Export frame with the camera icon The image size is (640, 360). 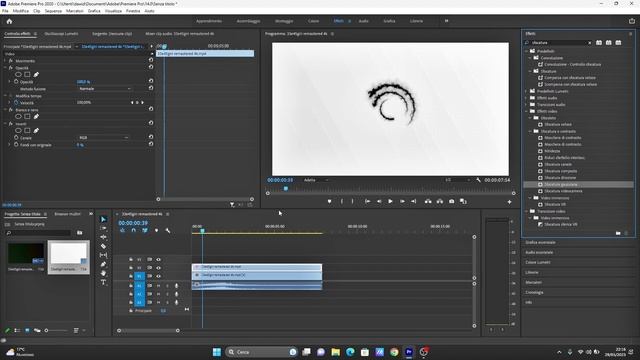[x=451, y=201]
